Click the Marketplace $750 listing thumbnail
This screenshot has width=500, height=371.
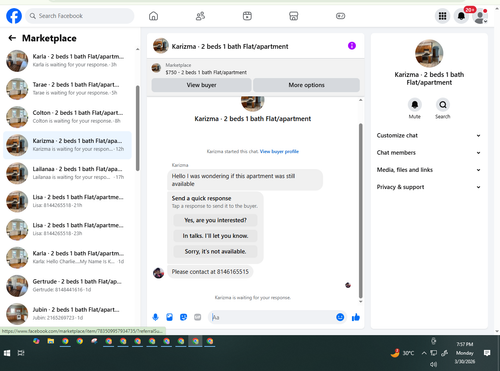coord(156,68)
